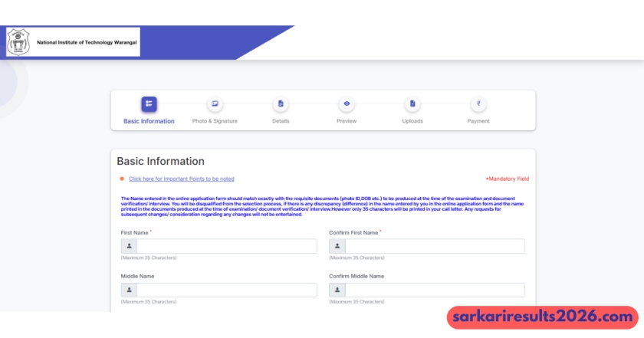The height and width of the screenshot is (338, 644).
Task: Click into the Confirm Middle Name field
Action: [435, 290]
